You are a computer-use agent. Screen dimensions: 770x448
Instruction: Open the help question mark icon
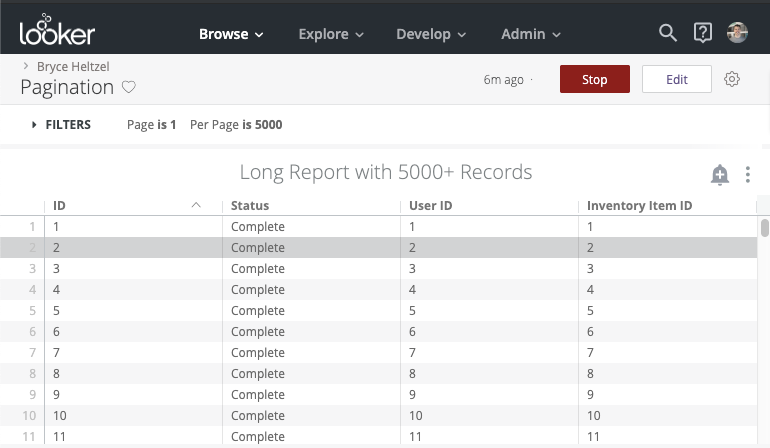click(703, 33)
